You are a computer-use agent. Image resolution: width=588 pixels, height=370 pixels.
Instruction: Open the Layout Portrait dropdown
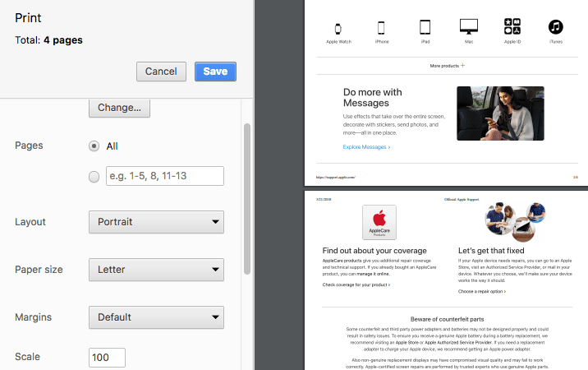click(156, 222)
